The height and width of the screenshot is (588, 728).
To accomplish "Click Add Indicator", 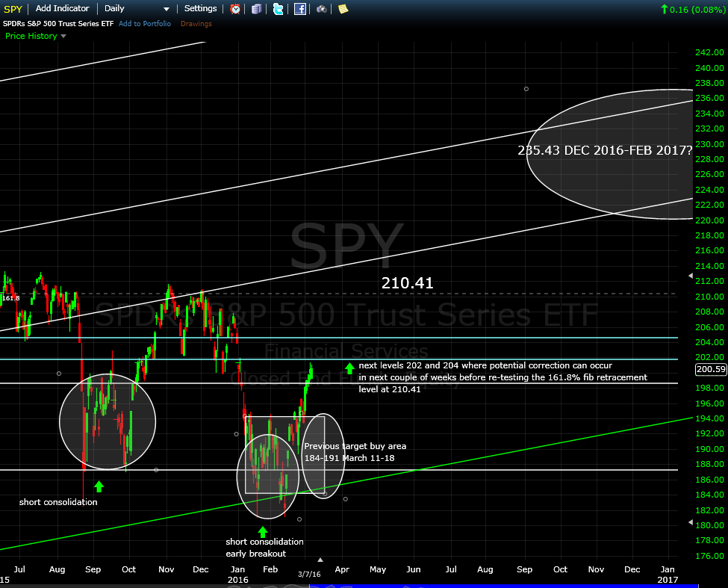I will 62,8.
